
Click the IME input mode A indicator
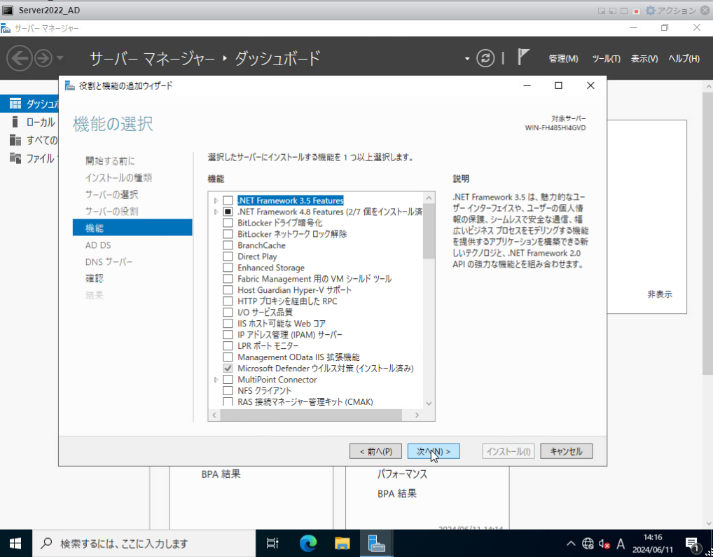[x=620, y=543]
